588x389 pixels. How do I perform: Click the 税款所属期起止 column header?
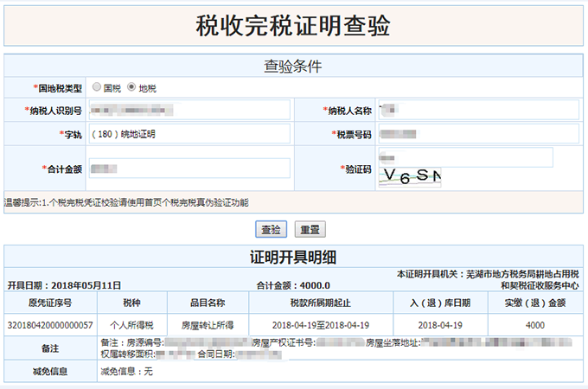tap(322, 303)
